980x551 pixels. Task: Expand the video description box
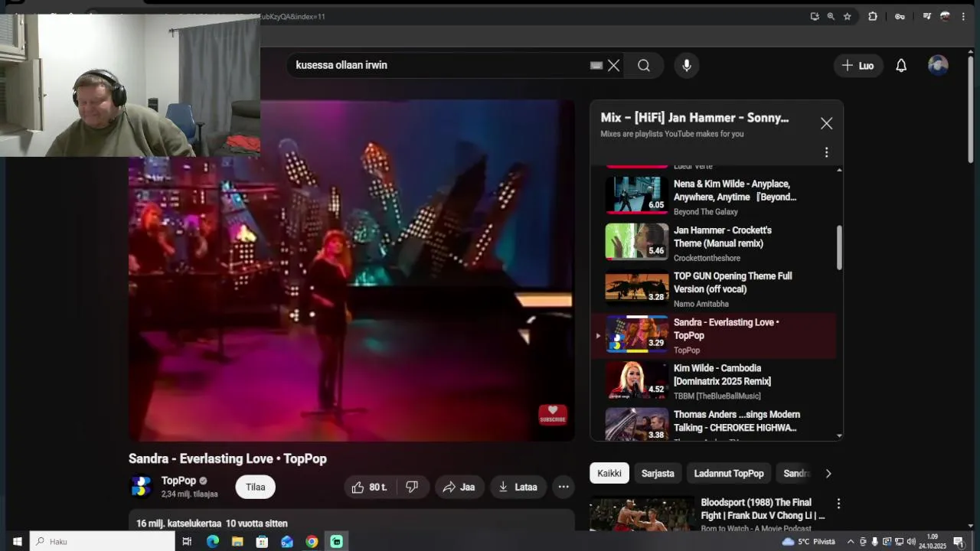[x=351, y=520]
